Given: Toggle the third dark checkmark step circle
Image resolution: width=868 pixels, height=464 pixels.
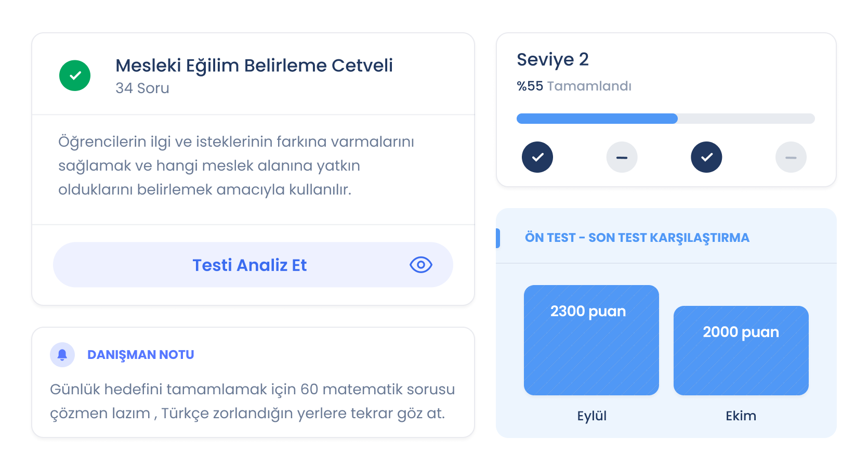Looking at the screenshot, I should pyautogui.click(x=706, y=157).
